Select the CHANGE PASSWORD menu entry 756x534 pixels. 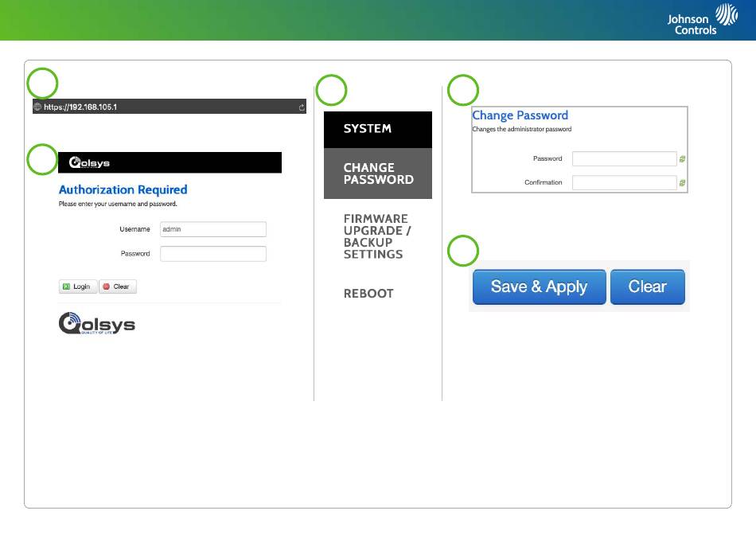coord(378,173)
